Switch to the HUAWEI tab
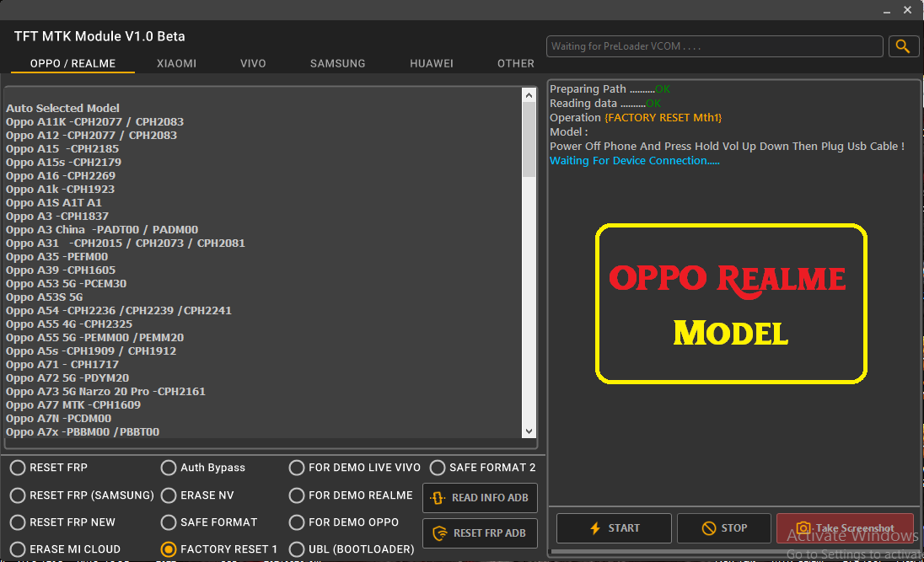The image size is (924, 562). click(432, 64)
